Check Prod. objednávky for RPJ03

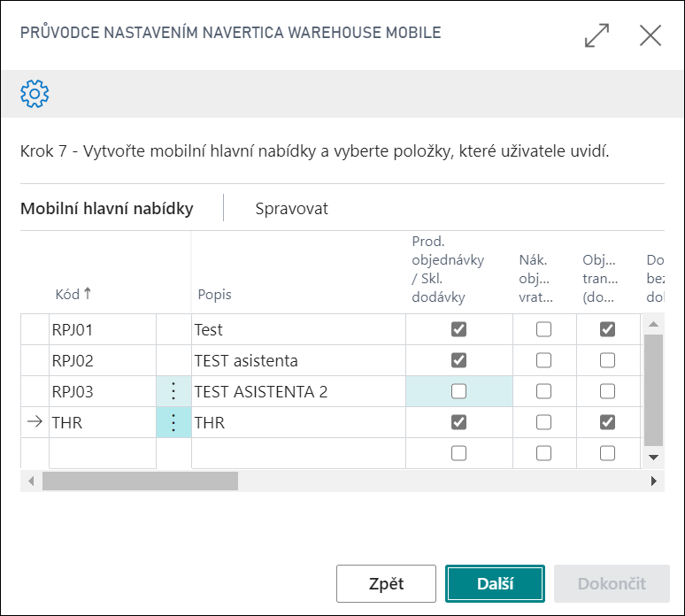(458, 391)
